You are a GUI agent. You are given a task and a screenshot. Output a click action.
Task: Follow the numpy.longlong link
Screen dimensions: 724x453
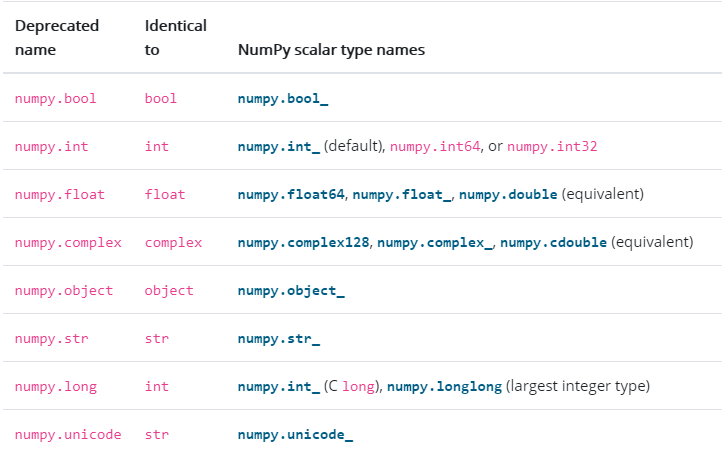coord(444,387)
